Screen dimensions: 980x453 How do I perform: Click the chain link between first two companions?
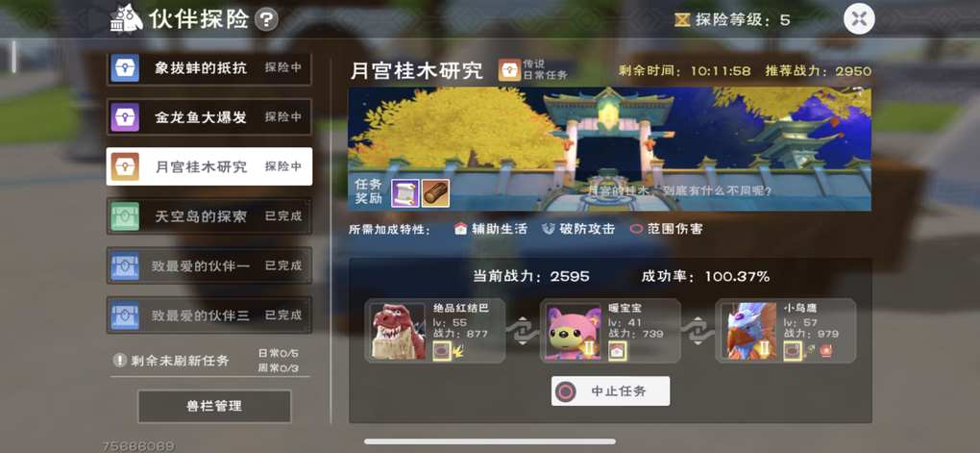coord(523,331)
